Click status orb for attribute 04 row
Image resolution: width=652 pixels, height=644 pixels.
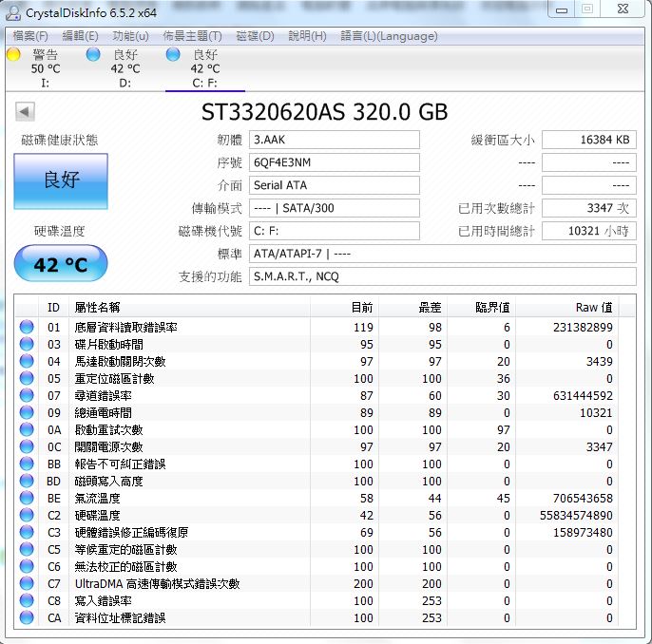[x=27, y=361]
